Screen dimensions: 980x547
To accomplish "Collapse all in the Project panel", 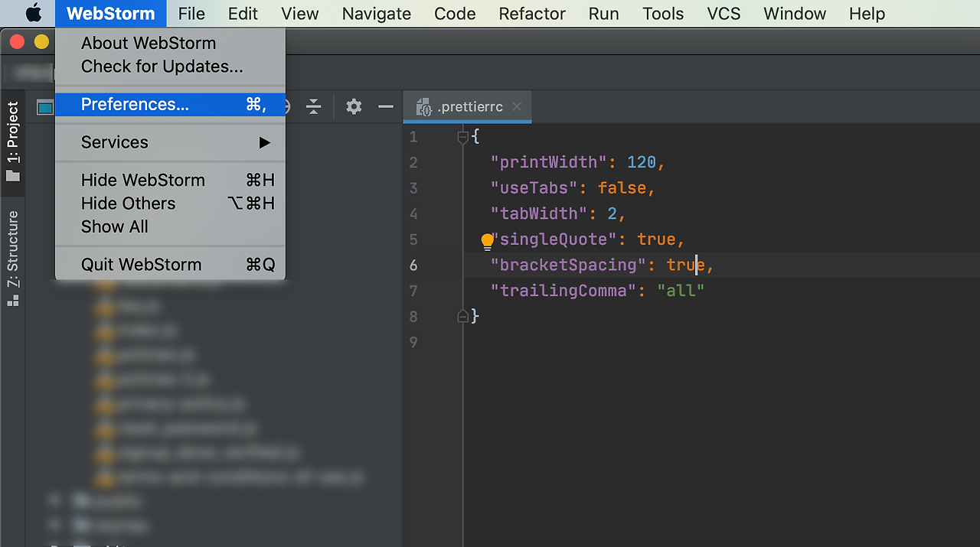I will pyautogui.click(x=313, y=107).
